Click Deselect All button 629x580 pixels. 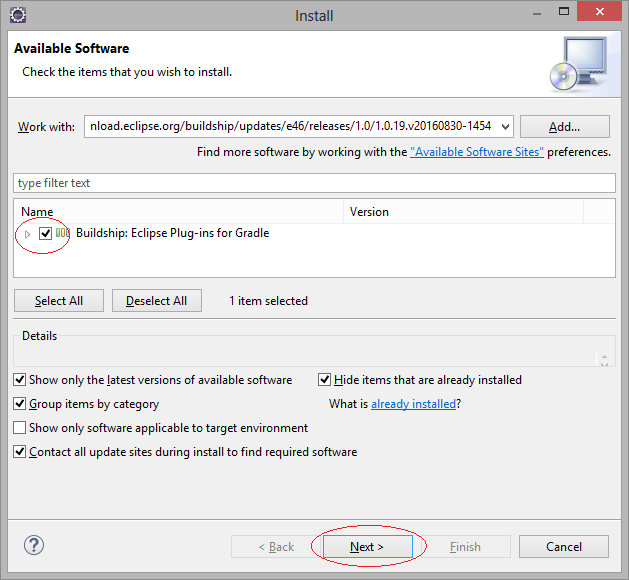click(x=157, y=301)
